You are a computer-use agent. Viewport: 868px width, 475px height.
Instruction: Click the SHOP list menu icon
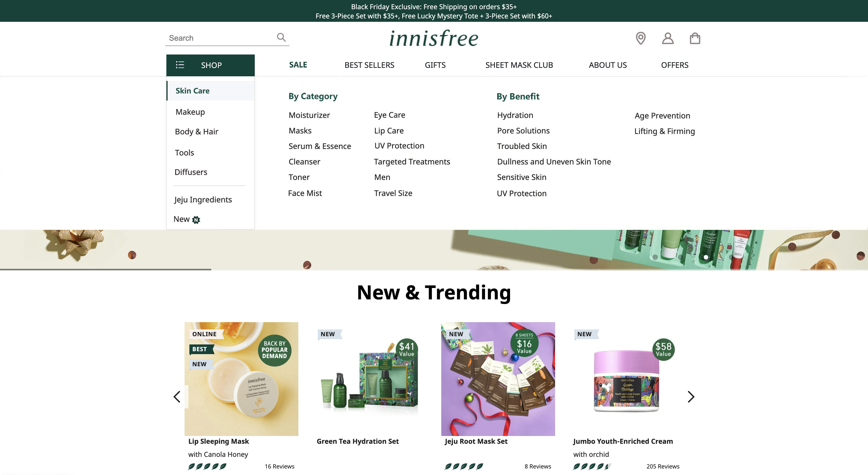pyautogui.click(x=180, y=65)
